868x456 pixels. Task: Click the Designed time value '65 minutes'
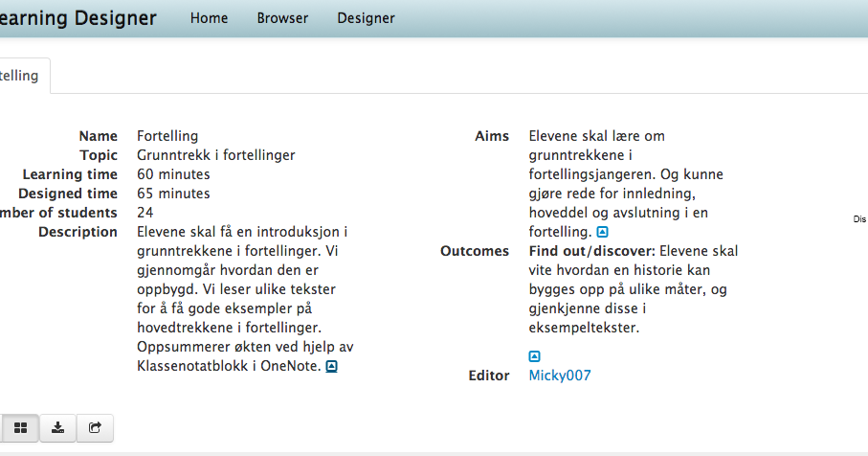173,194
